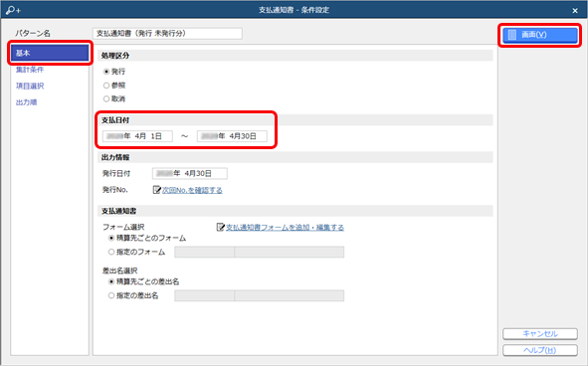Select the 発行 radio button
588x366 pixels.
pyautogui.click(x=106, y=72)
